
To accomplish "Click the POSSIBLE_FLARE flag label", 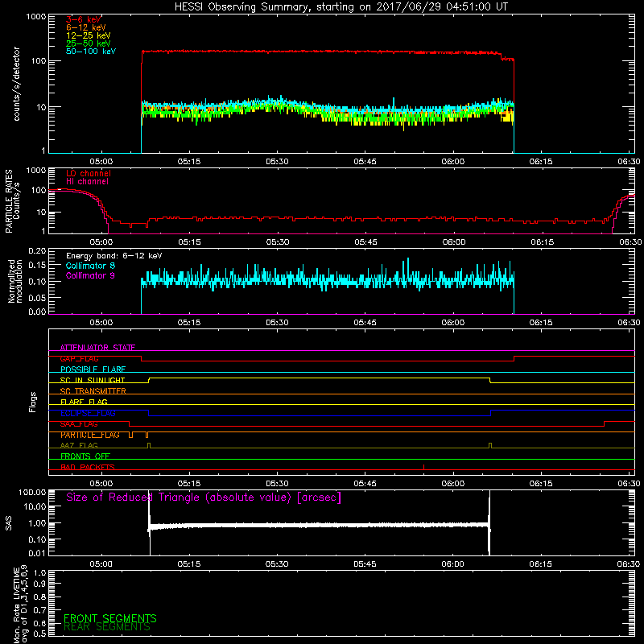I will [93, 369].
